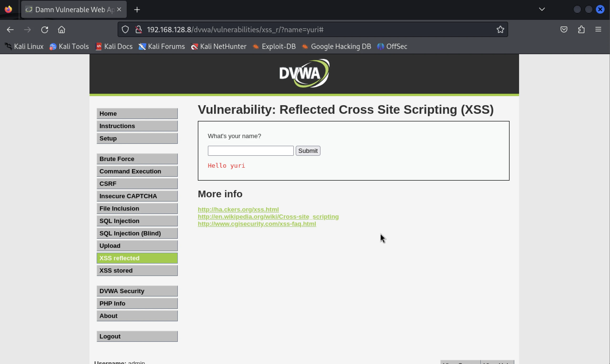Select the Brute Force vulnerability page
The image size is (610, 364).
[137, 159]
